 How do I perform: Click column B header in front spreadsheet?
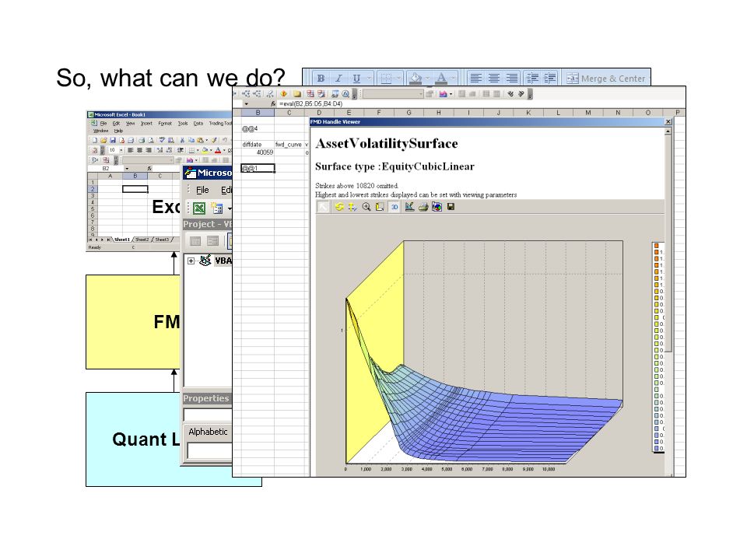258,113
